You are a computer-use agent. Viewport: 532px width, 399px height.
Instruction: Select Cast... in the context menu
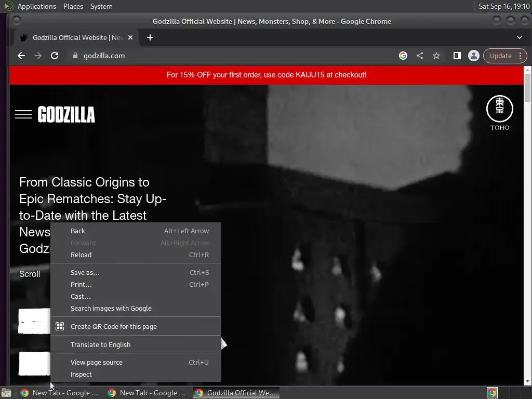coord(136,296)
